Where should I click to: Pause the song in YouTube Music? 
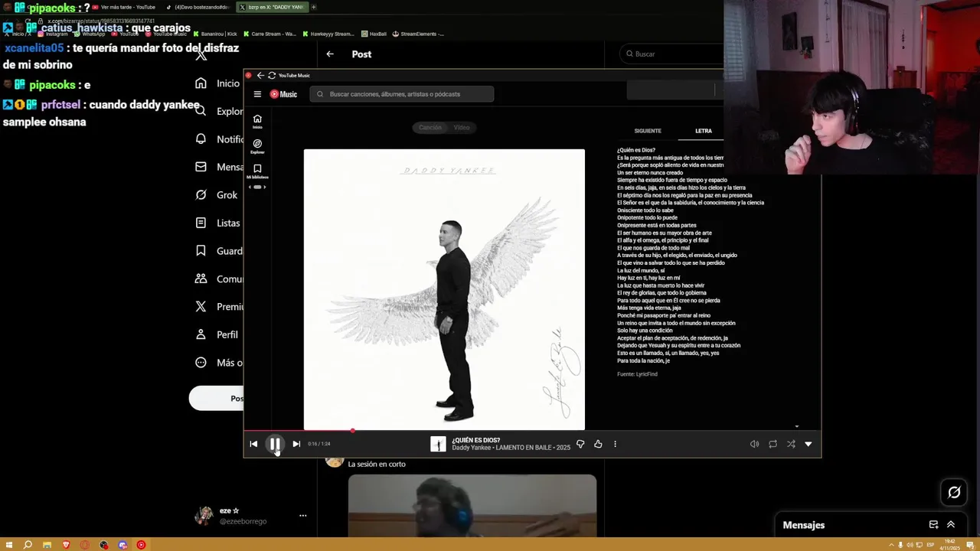(275, 444)
